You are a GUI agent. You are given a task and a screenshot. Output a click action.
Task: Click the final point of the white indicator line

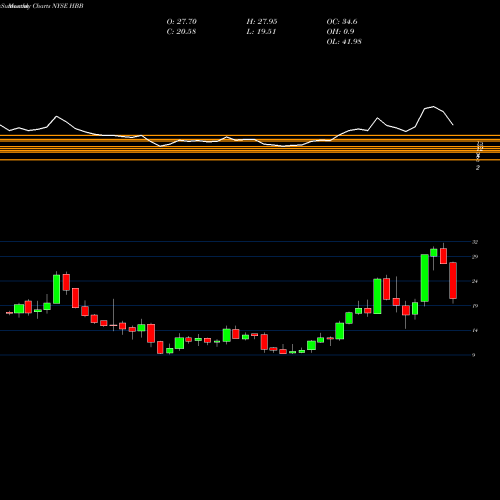click(453, 125)
